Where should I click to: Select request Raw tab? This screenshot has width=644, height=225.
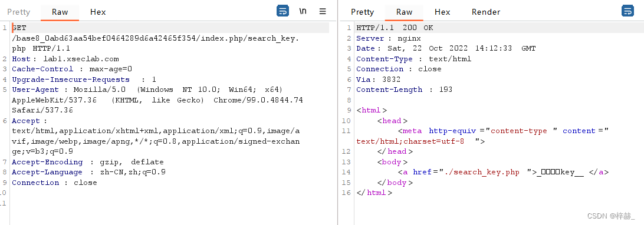pyautogui.click(x=60, y=12)
